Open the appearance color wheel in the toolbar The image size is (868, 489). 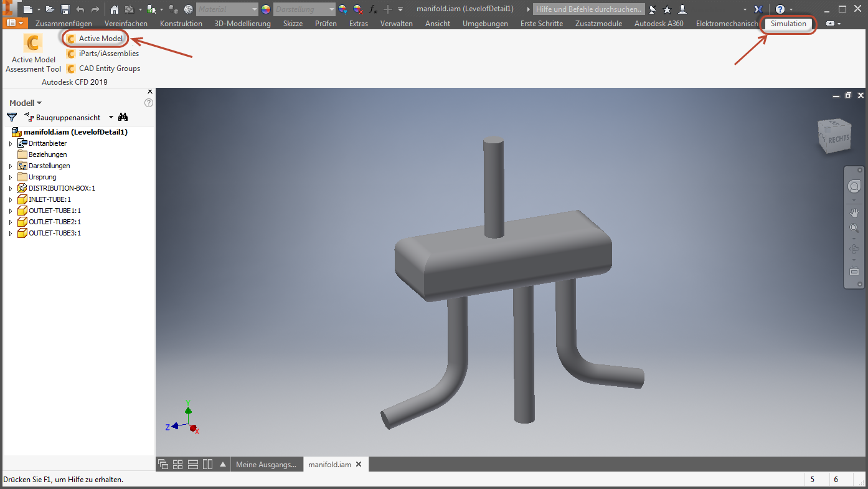coord(265,9)
